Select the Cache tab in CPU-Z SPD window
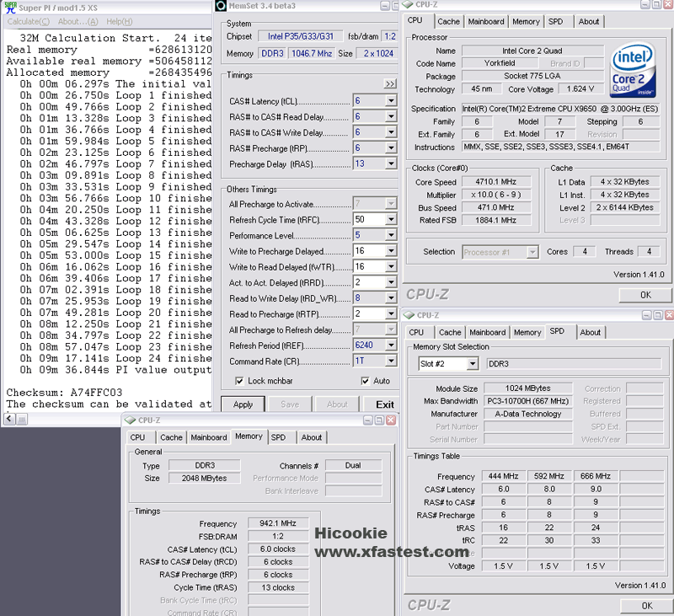 click(x=450, y=332)
